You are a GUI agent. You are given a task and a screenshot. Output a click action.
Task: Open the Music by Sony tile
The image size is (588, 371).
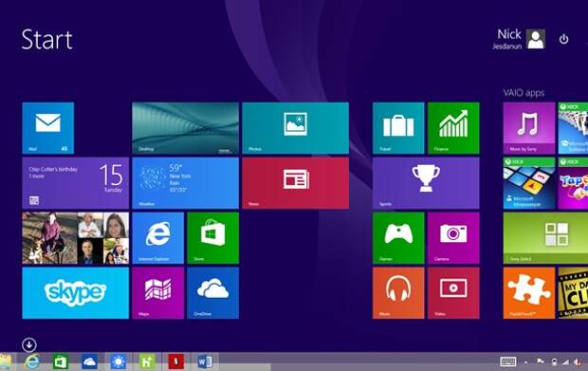point(529,128)
